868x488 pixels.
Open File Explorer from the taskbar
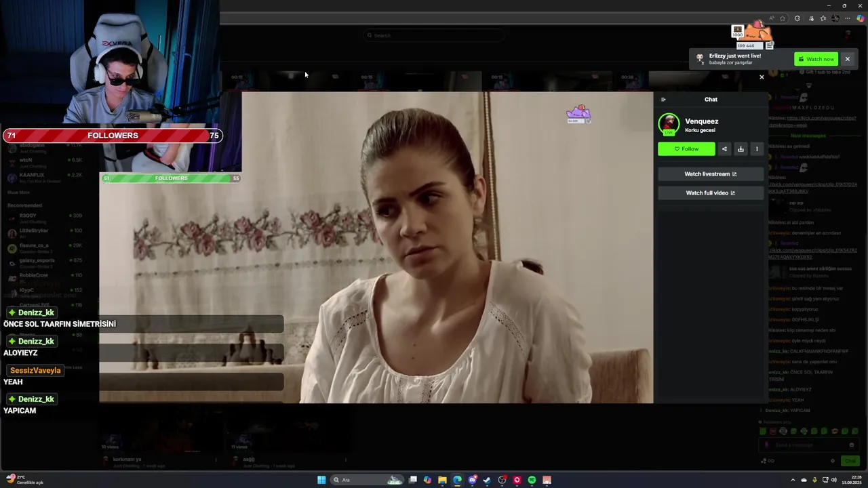point(442,480)
